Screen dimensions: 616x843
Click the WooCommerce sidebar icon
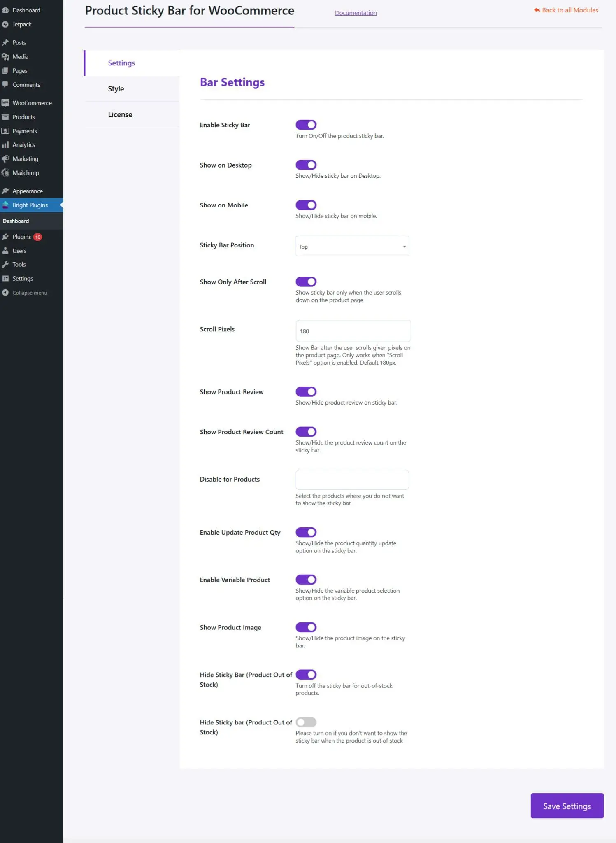click(x=5, y=103)
